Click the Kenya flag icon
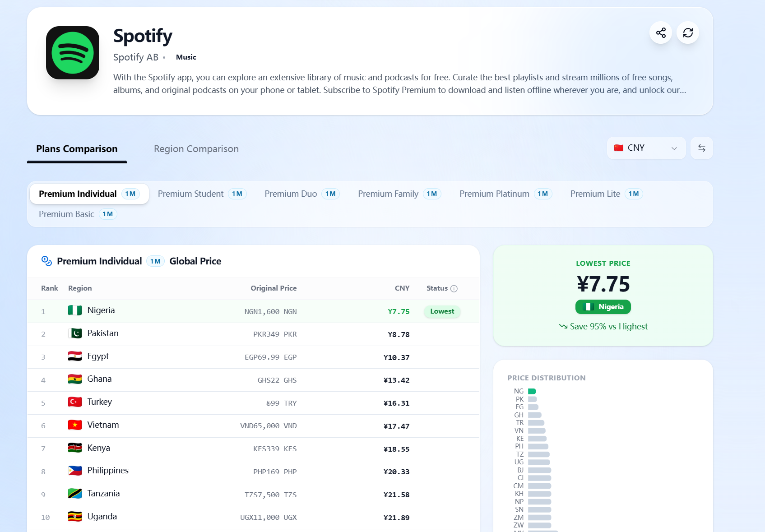Image resolution: width=765 pixels, height=532 pixels. pyautogui.click(x=75, y=448)
